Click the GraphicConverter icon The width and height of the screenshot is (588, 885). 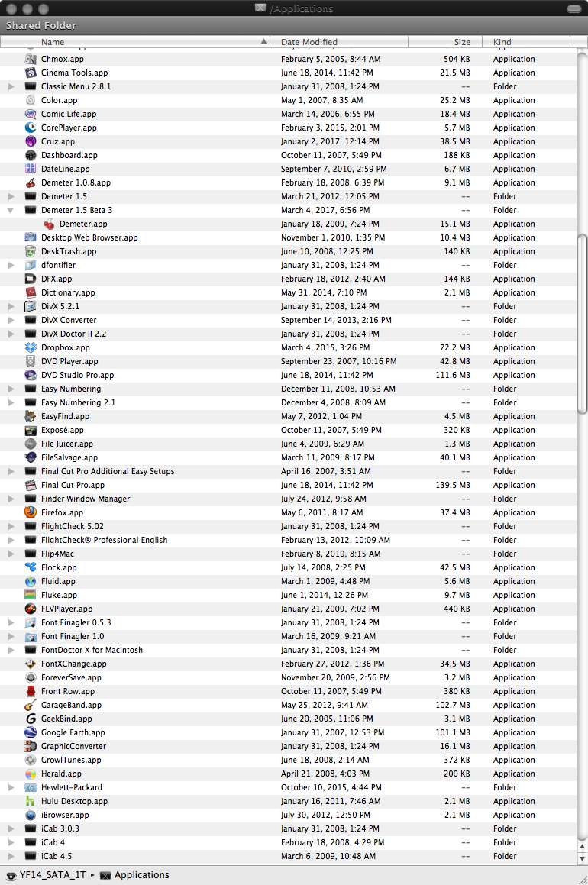[x=31, y=746]
